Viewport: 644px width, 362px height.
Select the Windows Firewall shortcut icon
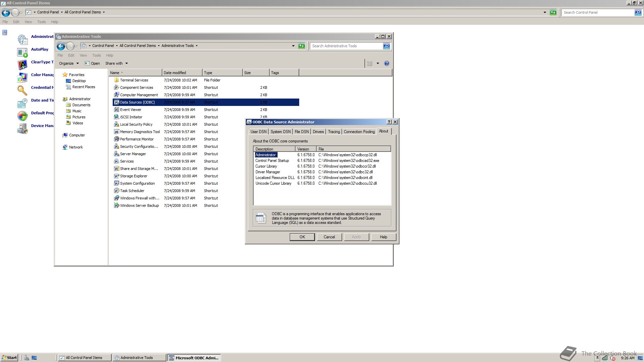[116, 198]
